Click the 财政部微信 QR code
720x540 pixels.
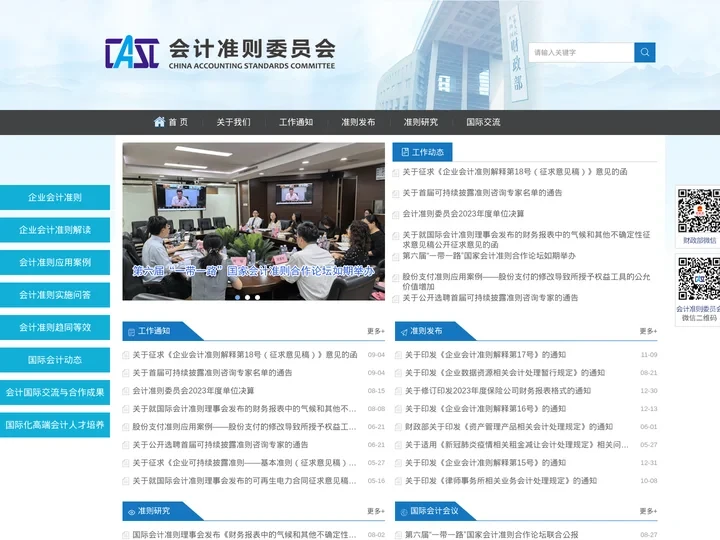point(699,211)
